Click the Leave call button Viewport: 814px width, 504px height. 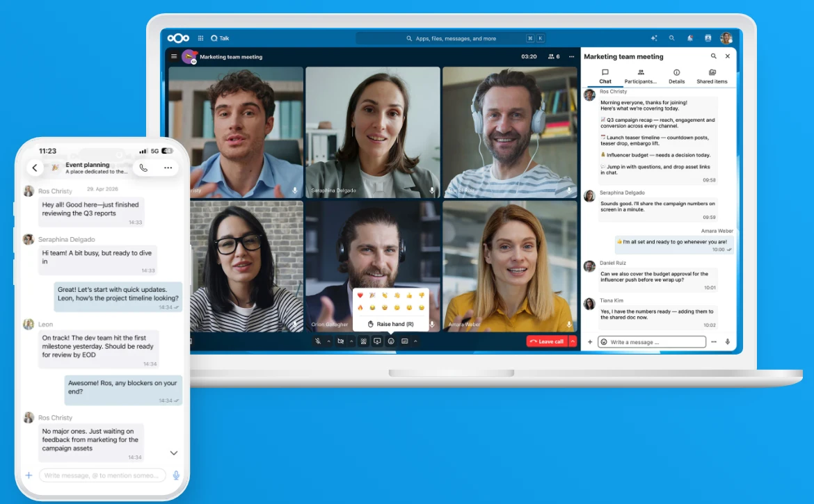[548, 341]
